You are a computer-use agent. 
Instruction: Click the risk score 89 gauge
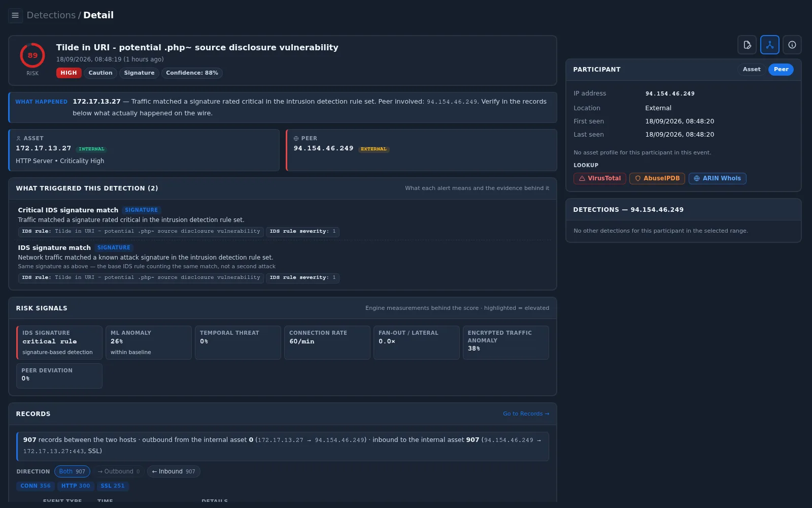point(32,55)
